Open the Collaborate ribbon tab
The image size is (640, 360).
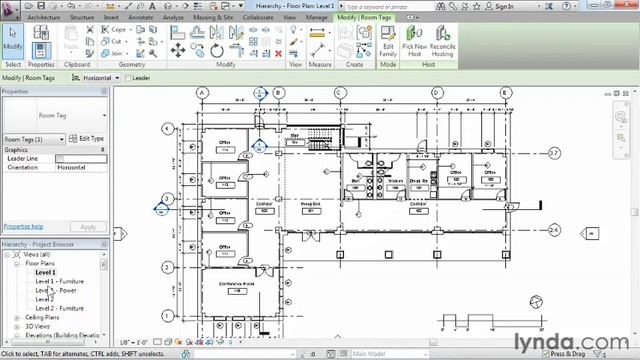258,18
